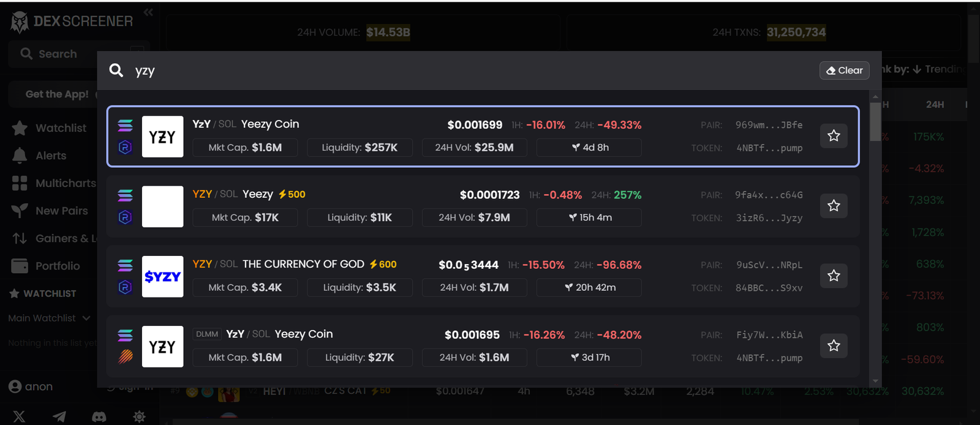This screenshot has height=425, width=980.
Task: Click the lightning boost 500 badge on Yeezy
Action: [x=292, y=194]
